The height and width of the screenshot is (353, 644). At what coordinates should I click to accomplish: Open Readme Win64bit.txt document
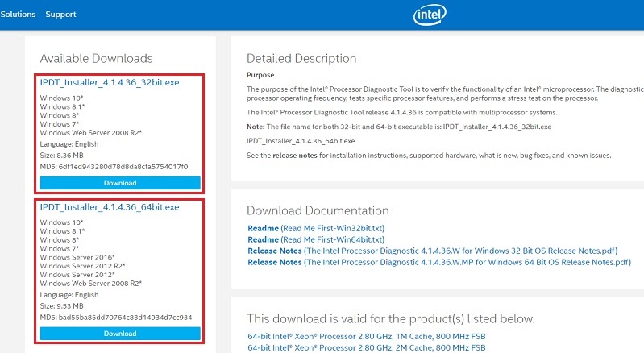316,239
